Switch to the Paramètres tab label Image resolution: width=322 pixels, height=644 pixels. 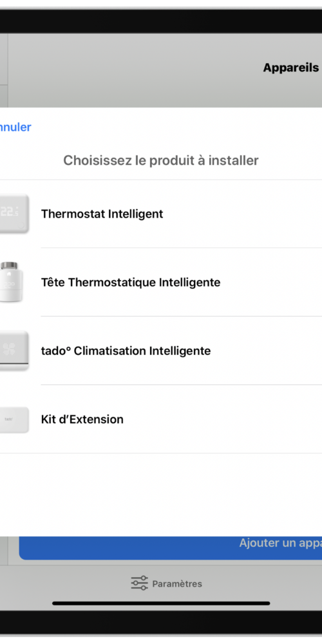point(177,583)
